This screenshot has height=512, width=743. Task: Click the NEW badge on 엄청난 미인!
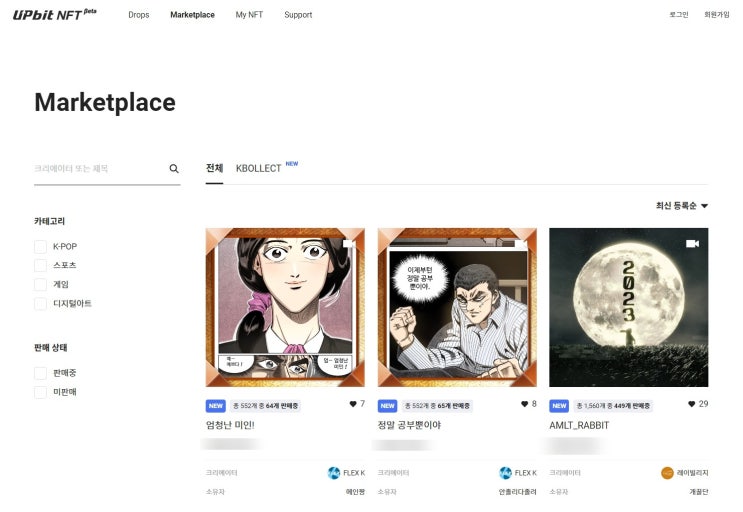click(x=216, y=406)
